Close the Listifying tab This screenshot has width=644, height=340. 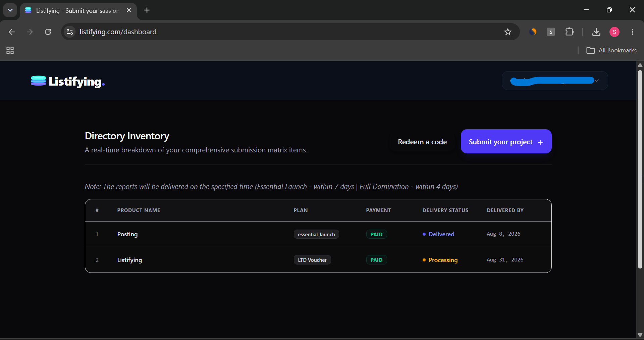(129, 10)
